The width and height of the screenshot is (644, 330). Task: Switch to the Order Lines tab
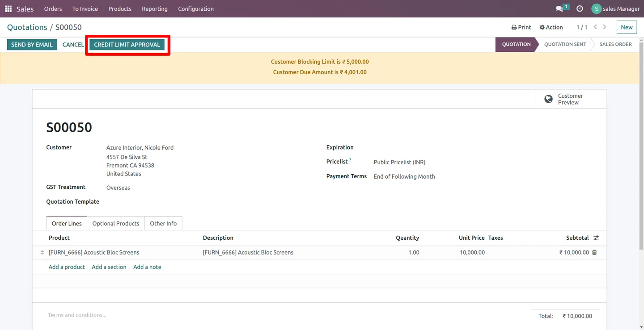(x=67, y=223)
